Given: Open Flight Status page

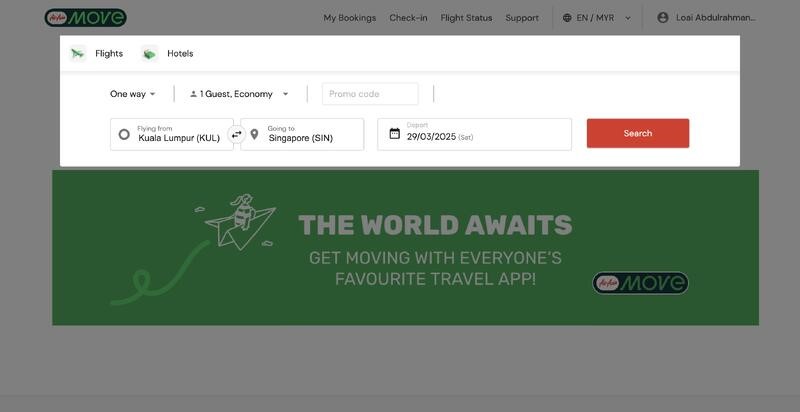Looking at the screenshot, I should 466,18.
